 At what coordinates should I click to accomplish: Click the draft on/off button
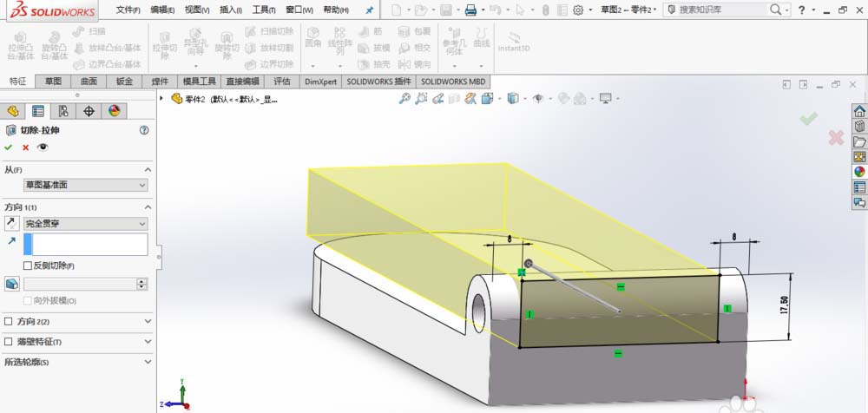[11, 284]
